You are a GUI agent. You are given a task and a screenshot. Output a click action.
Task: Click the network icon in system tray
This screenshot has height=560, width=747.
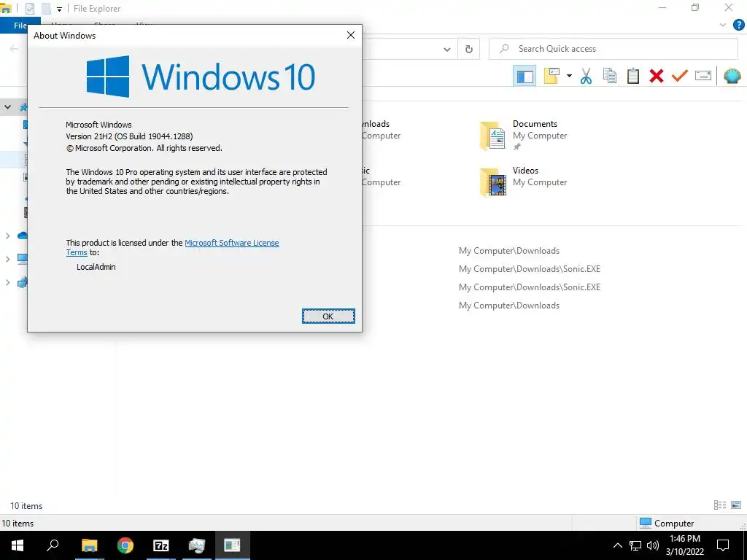click(635, 545)
